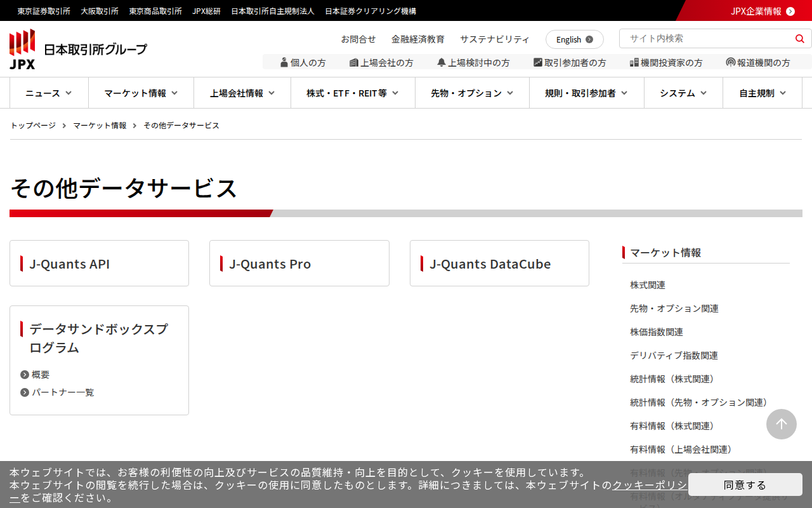The width and height of the screenshot is (812, 508).
Task: Go to マーケット情報 in the breadcrumb
Action: pos(100,126)
